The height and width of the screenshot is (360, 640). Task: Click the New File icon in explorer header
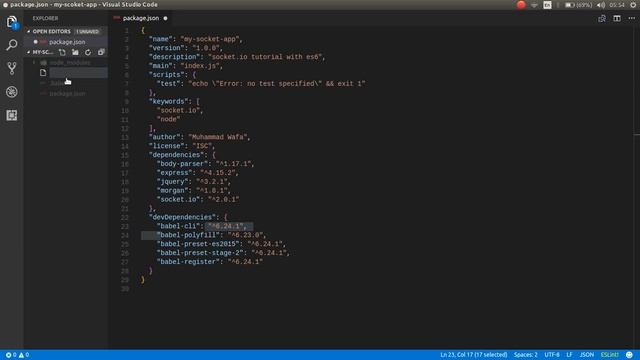(62, 52)
